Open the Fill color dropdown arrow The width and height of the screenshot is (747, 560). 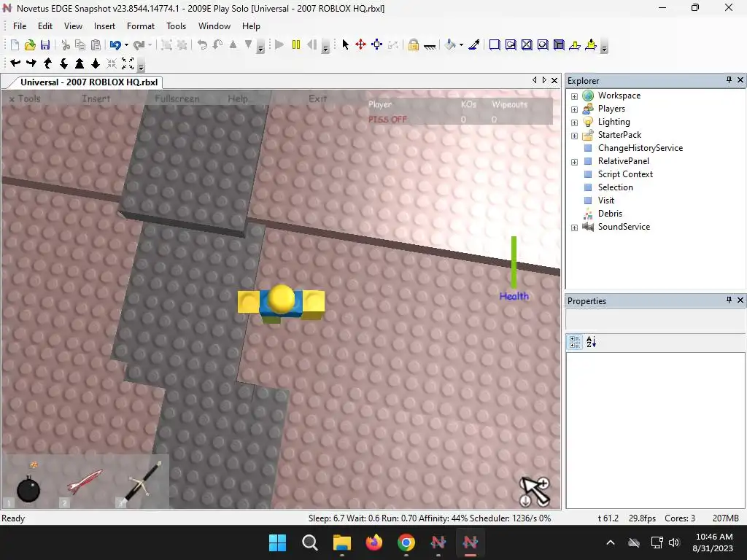pos(461,44)
